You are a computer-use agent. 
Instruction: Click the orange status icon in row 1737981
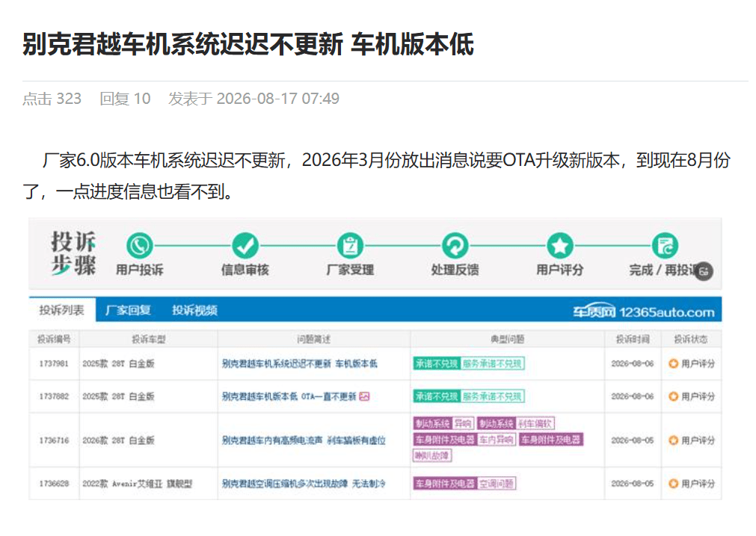(674, 363)
